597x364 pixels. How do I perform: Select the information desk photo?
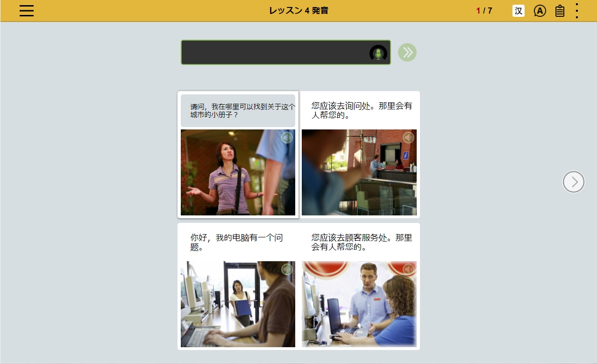[x=359, y=173]
